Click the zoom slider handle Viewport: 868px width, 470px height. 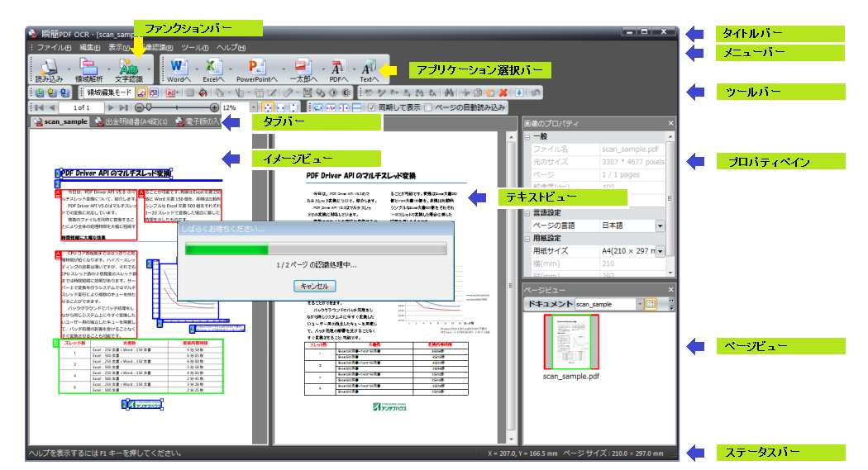click(x=148, y=107)
